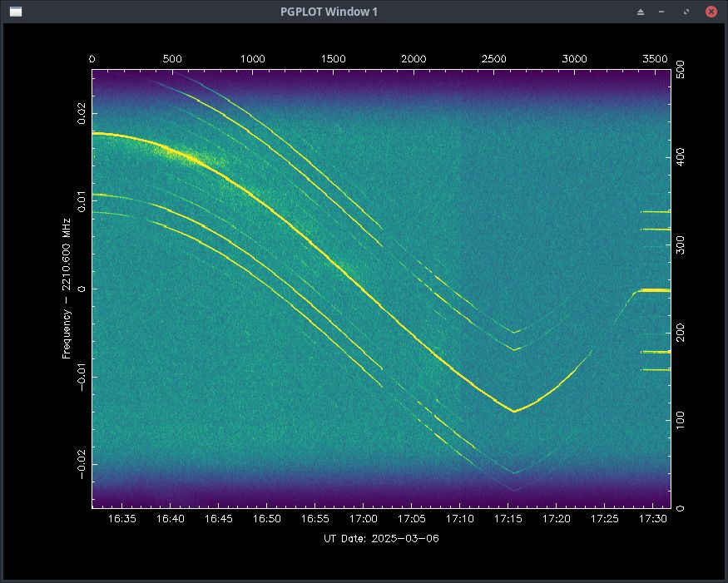Viewport: 728px width, 583px height.
Task: Click the top axis label 1000
Action: click(253, 59)
